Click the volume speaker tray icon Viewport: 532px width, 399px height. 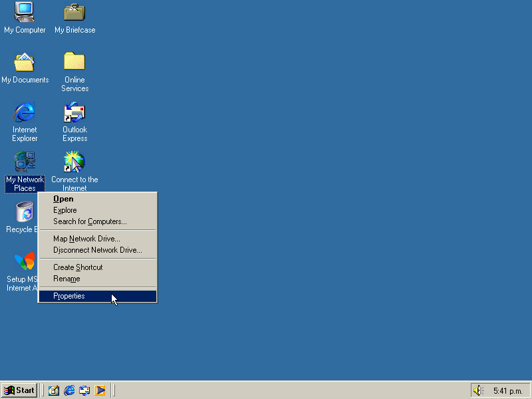[x=478, y=390]
